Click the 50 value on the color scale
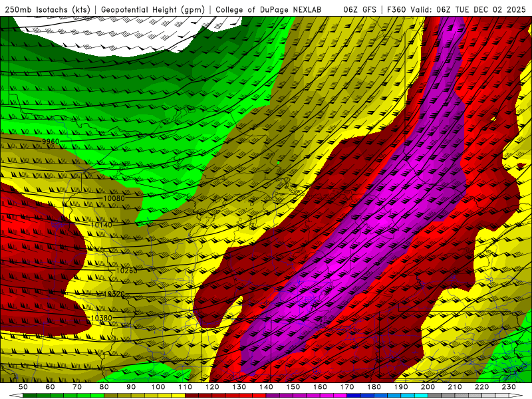The height and width of the screenshot is (399, 532). (x=23, y=387)
